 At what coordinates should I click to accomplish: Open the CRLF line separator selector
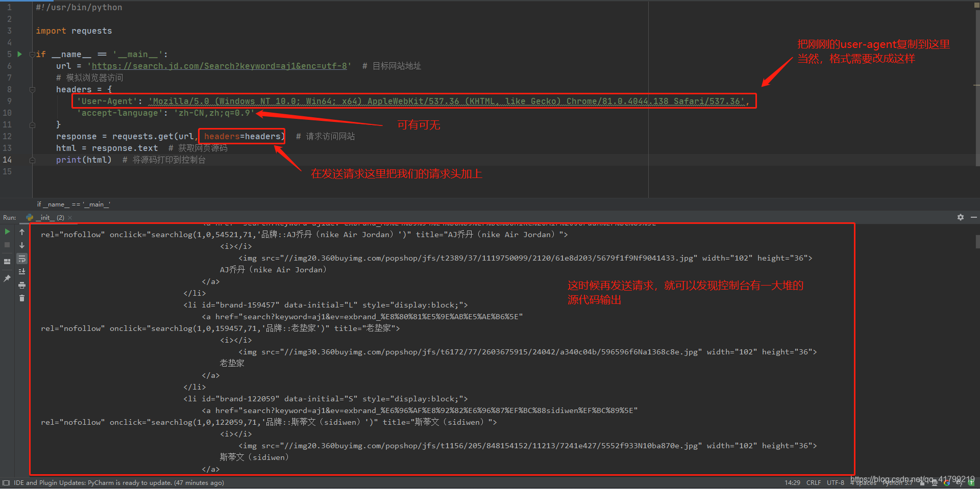click(x=814, y=483)
